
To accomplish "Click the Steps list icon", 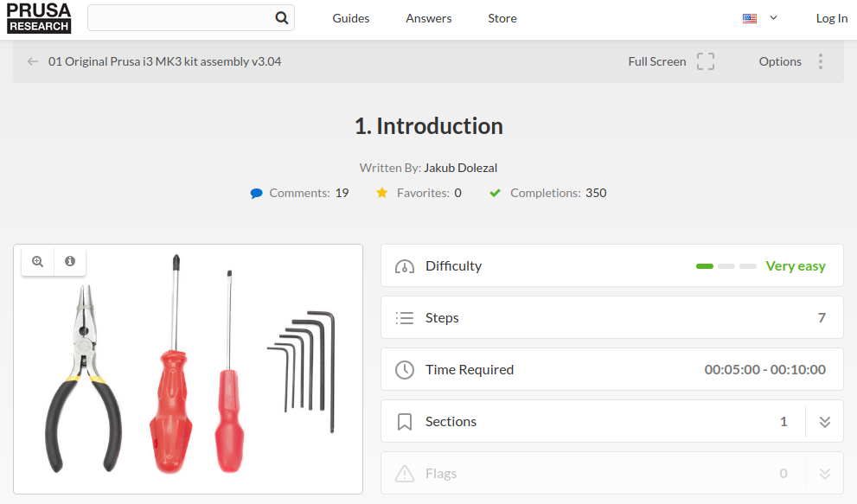I will (x=405, y=317).
